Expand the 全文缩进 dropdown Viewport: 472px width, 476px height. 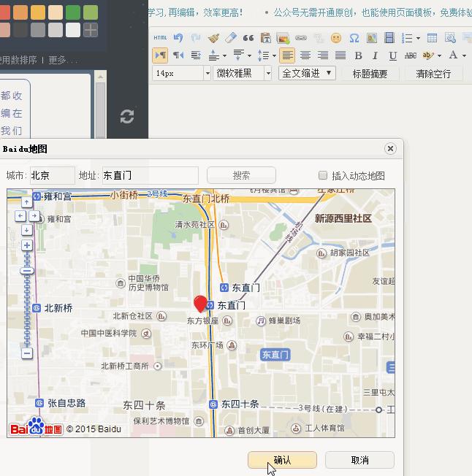307,73
